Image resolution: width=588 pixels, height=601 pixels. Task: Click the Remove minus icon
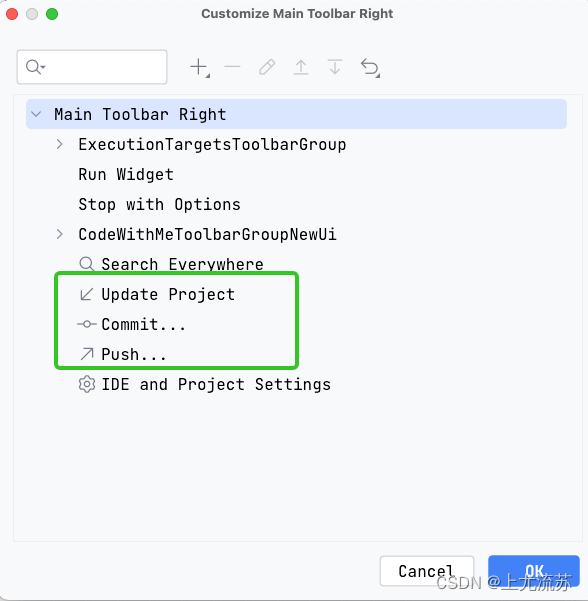pos(232,67)
